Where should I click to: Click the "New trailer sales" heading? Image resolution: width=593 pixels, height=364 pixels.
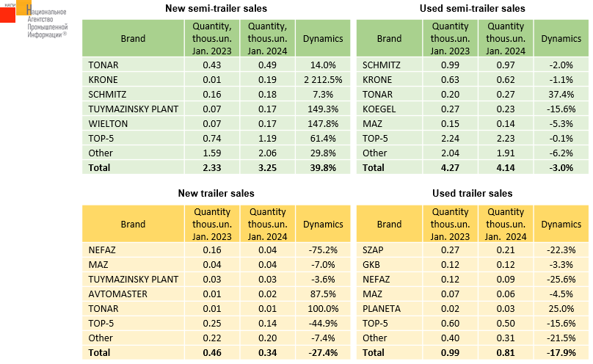point(216,193)
